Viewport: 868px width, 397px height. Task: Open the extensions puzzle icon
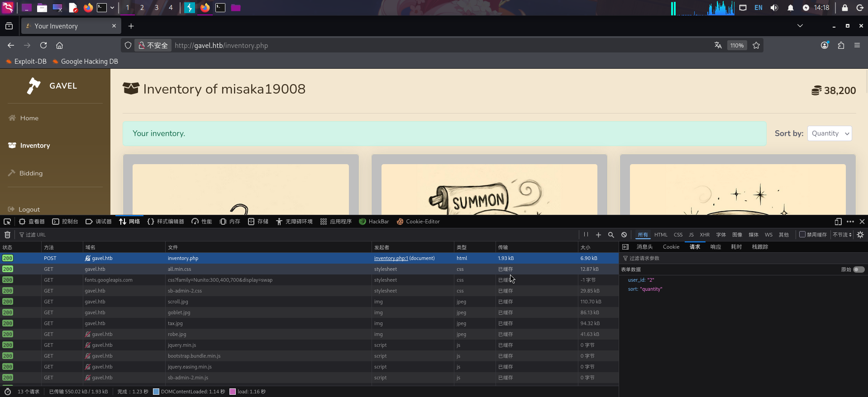pyautogui.click(x=841, y=45)
